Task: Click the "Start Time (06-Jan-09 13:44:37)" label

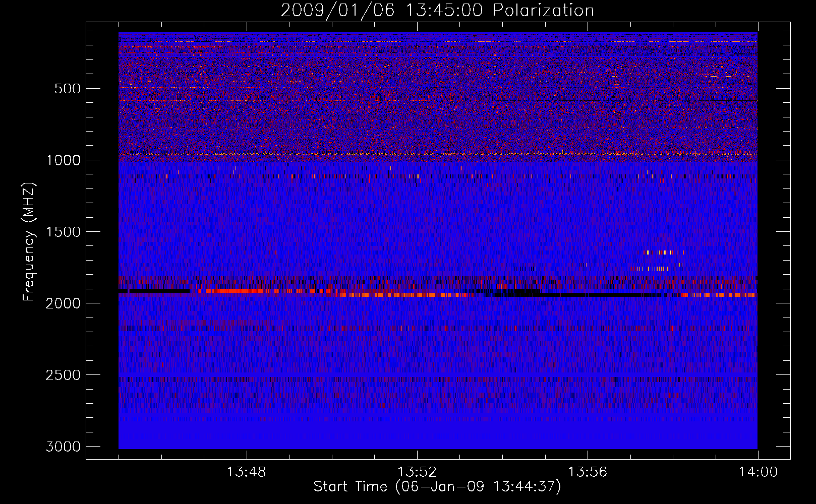Action: coord(437,487)
